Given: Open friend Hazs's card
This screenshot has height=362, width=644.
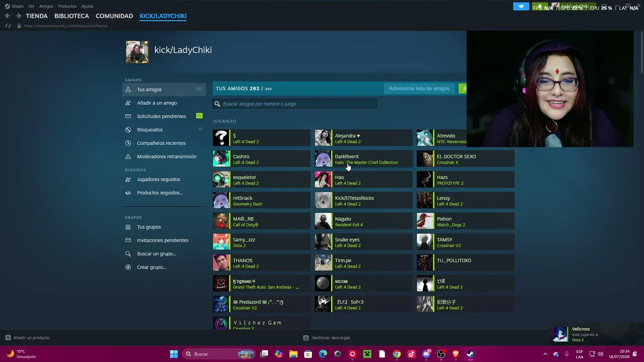Looking at the screenshot, I should (x=465, y=179).
